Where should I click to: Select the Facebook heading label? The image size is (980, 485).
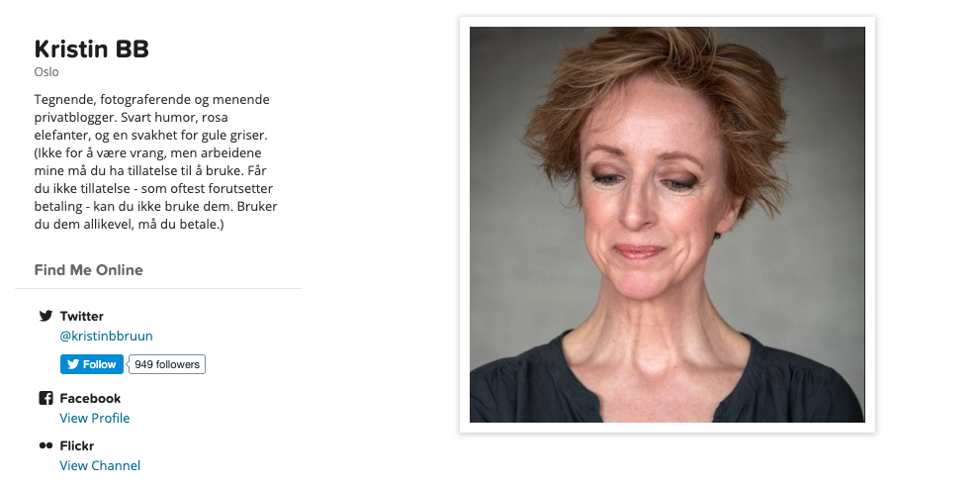pos(91,399)
